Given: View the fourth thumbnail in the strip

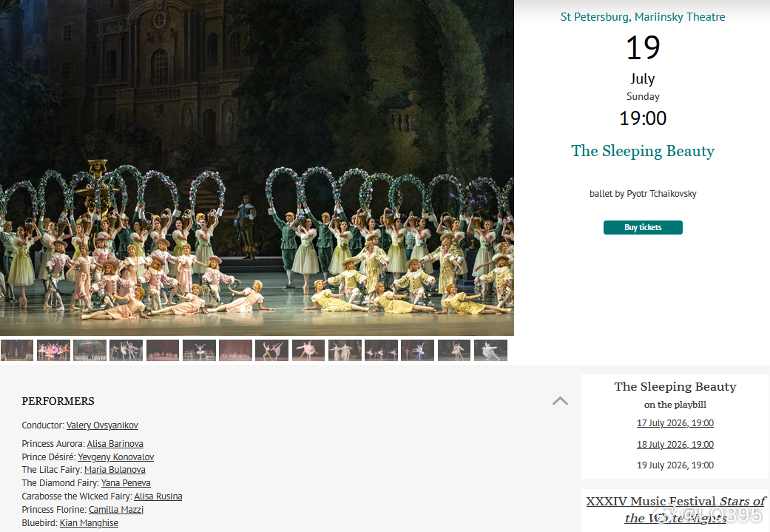Looking at the screenshot, I should (x=126, y=350).
